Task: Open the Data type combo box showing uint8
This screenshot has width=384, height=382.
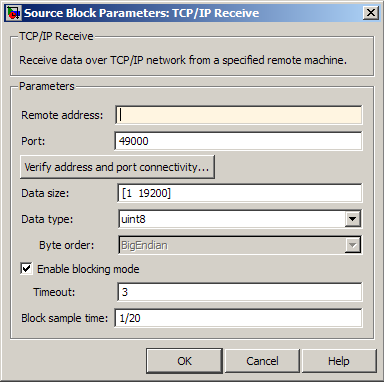Action: (240, 219)
